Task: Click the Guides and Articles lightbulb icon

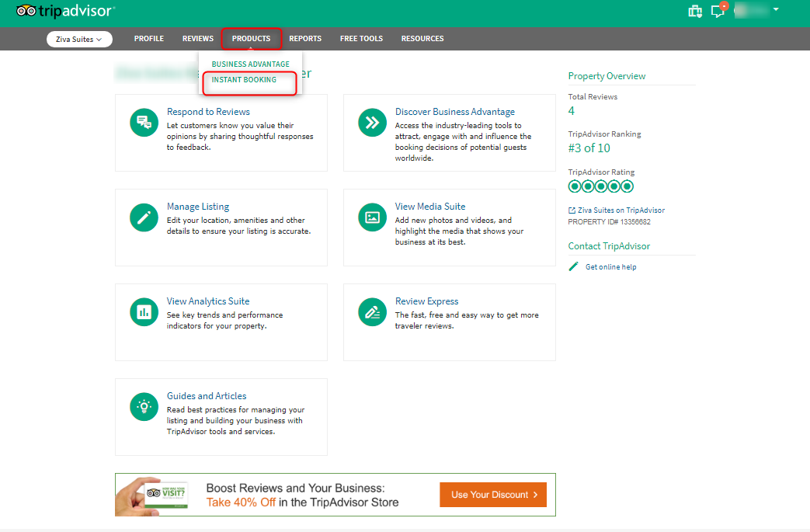Action: tap(144, 407)
